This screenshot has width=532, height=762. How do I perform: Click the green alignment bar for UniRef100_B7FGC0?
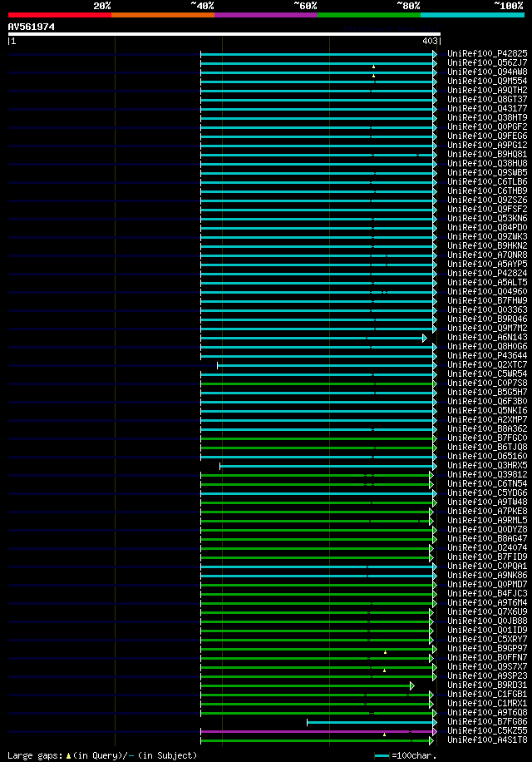pyautogui.click(x=317, y=438)
